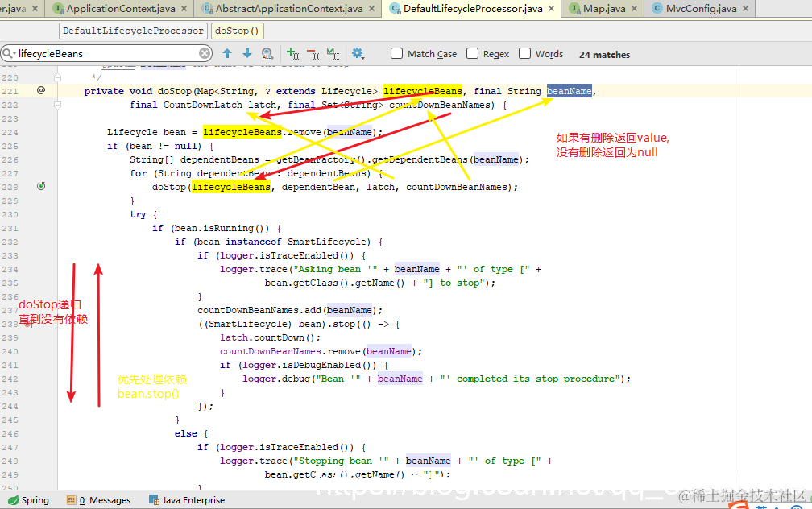
Task: Open the Java Enterprise tool window
Action: click(187, 500)
